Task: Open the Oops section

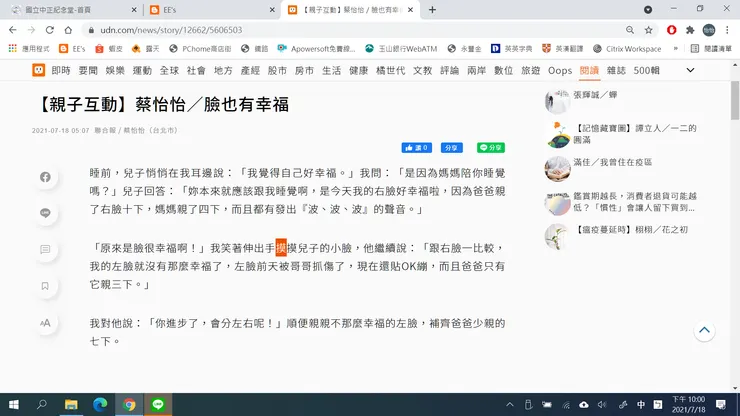Action: 560,70
